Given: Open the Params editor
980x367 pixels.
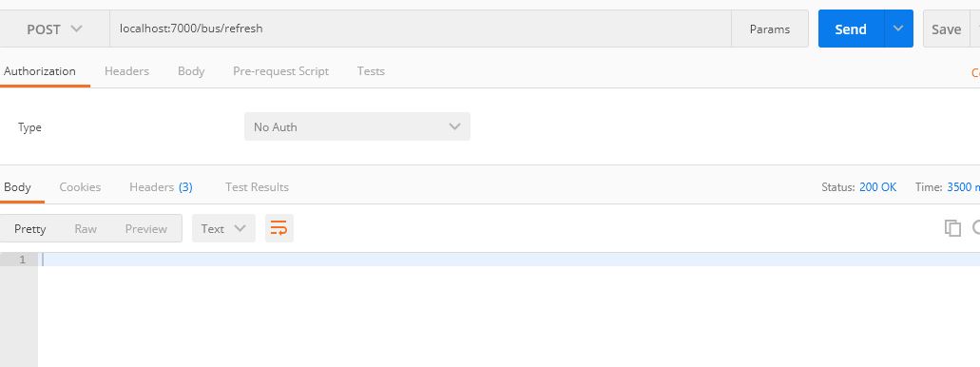Looking at the screenshot, I should pyautogui.click(x=769, y=29).
